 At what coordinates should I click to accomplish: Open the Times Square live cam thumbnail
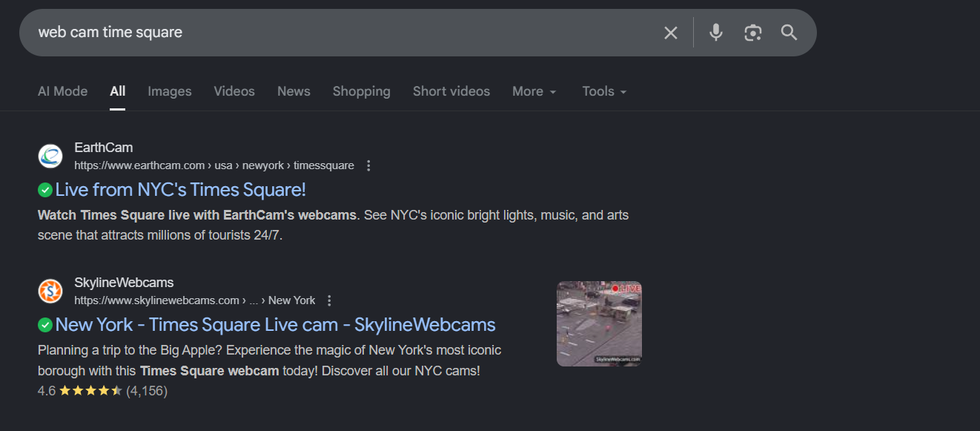pyautogui.click(x=599, y=323)
